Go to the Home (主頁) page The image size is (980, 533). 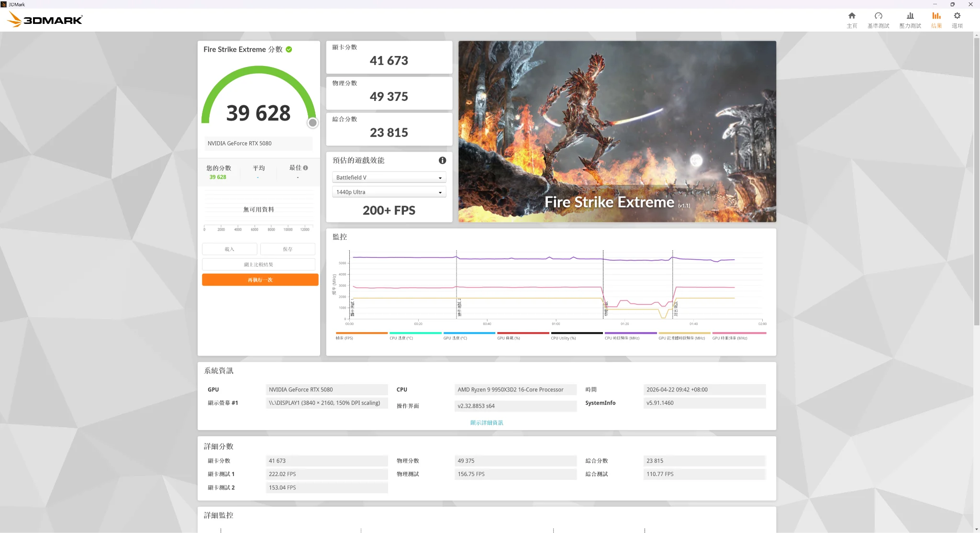(852, 20)
